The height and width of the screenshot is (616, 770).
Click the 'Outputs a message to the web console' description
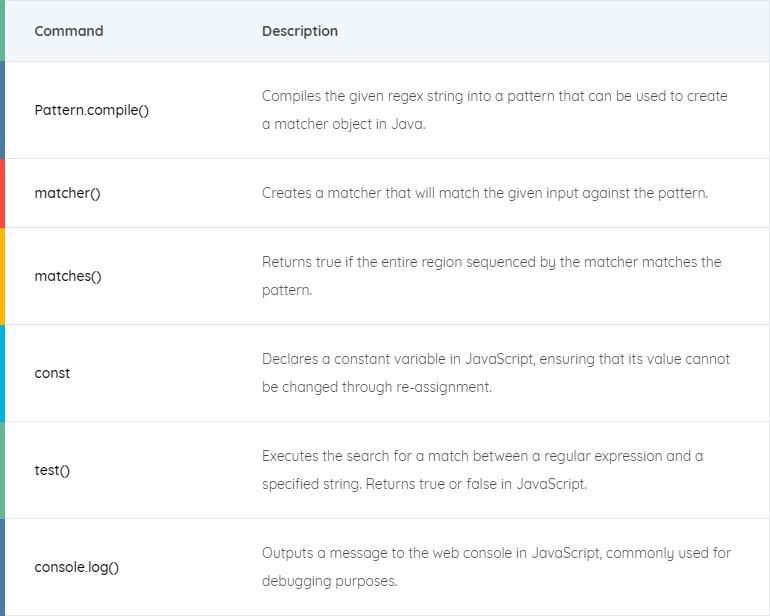click(x=496, y=567)
